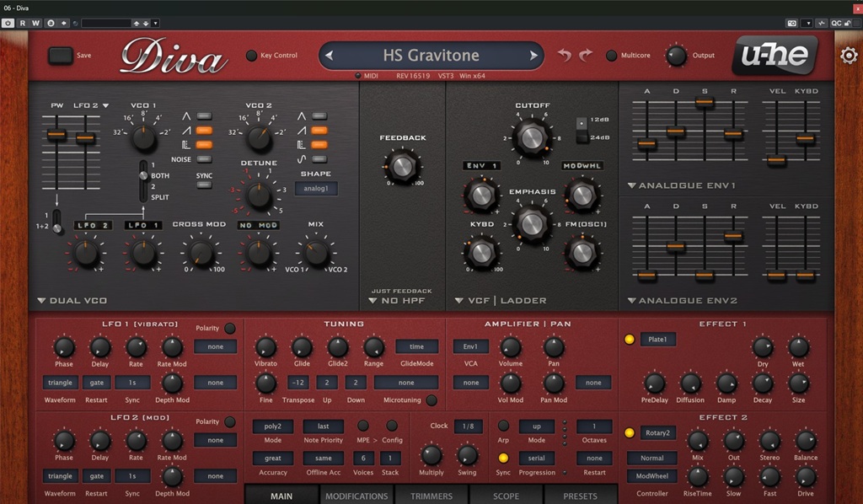Image resolution: width=863 pixels, height=504 pixels.
Task: Click the Save button
Action: tap(61, 55)
